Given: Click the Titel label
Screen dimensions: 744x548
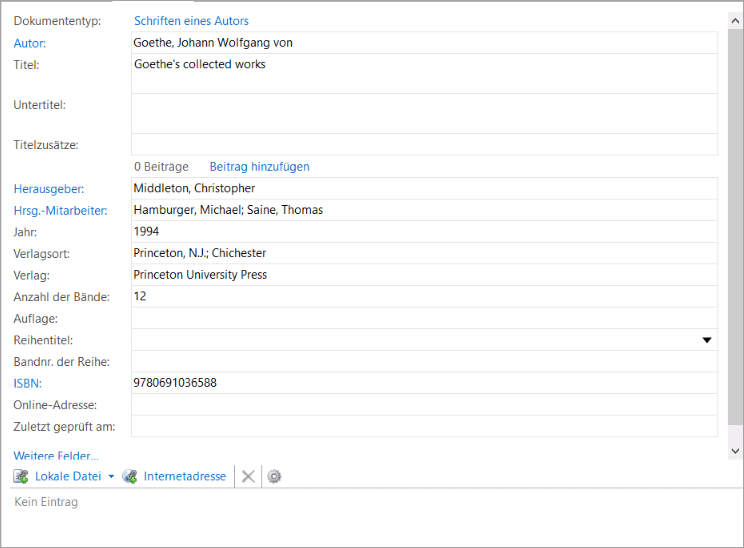Looking at the screenshot, I should (26, 65).
